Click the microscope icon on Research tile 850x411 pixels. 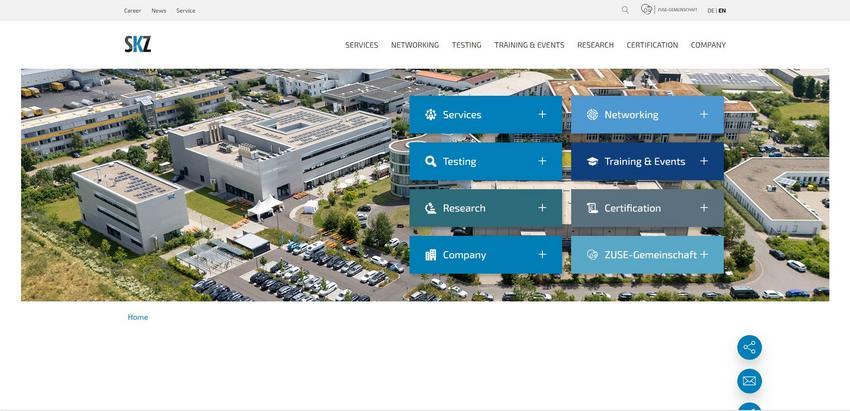(x=430, y=208)
